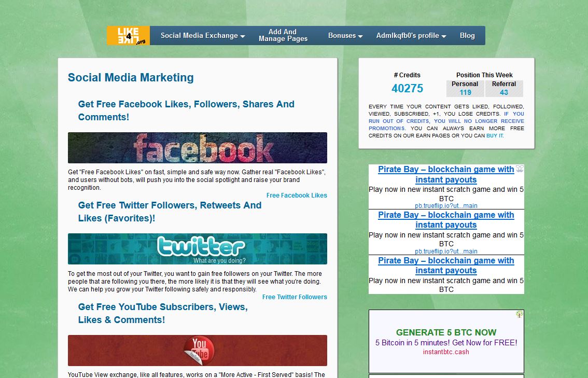
Task: Go to Add And Manage Pages
Action: coord(283,36)
